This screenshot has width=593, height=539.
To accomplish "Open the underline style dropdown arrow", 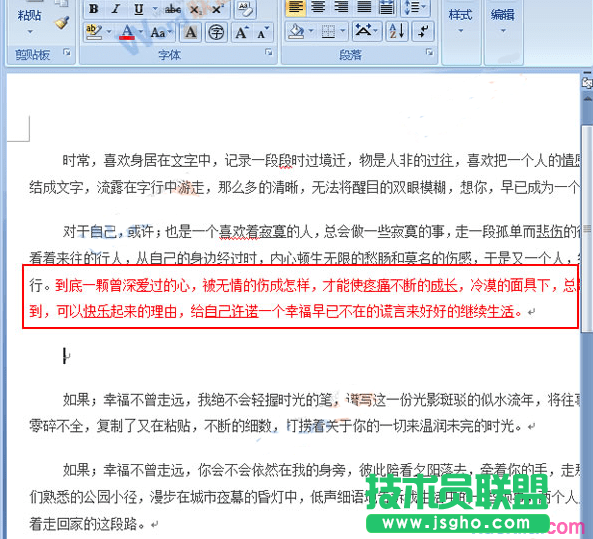I will [x=155, y=9].
